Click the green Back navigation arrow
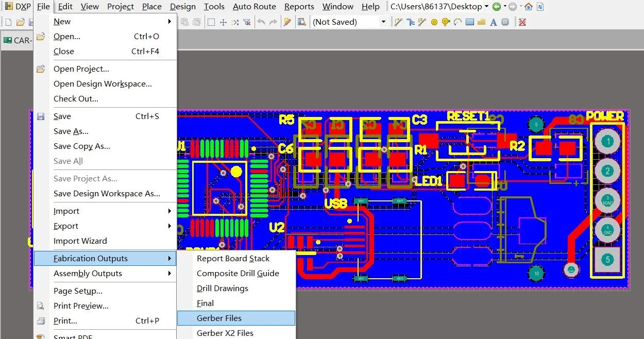 coord(496,7)
